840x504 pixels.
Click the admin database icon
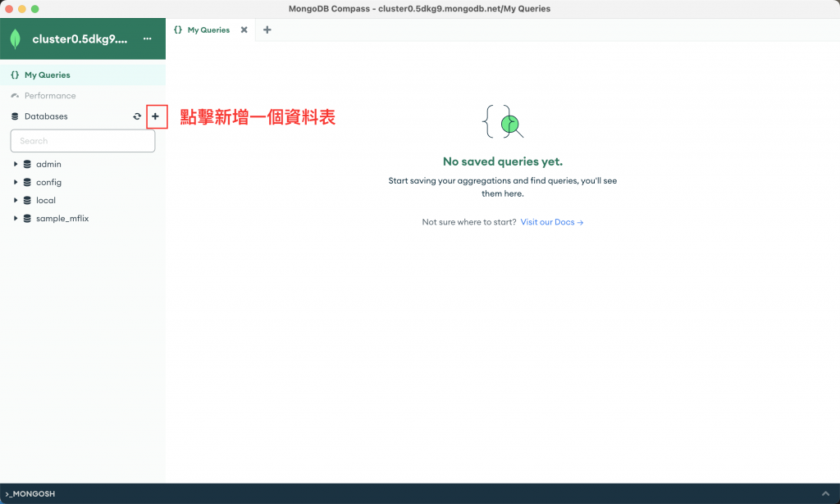click(x=27, y=164)
